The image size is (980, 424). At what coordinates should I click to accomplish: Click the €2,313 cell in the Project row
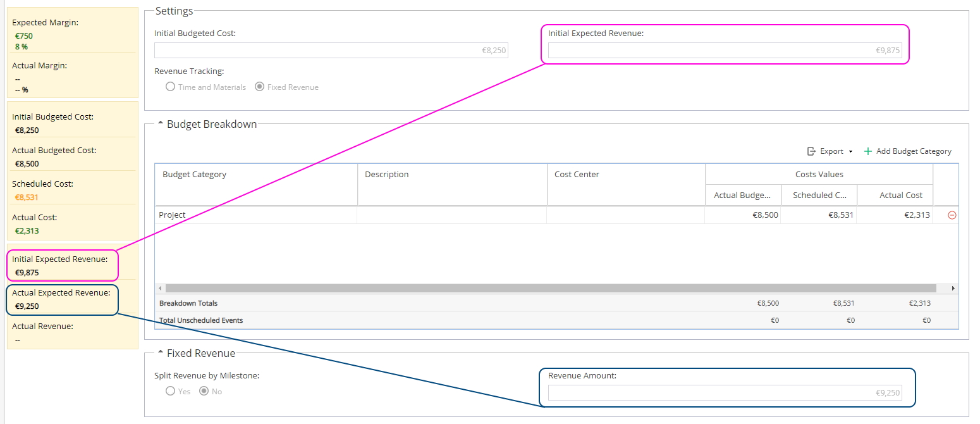tap(895, 215)
